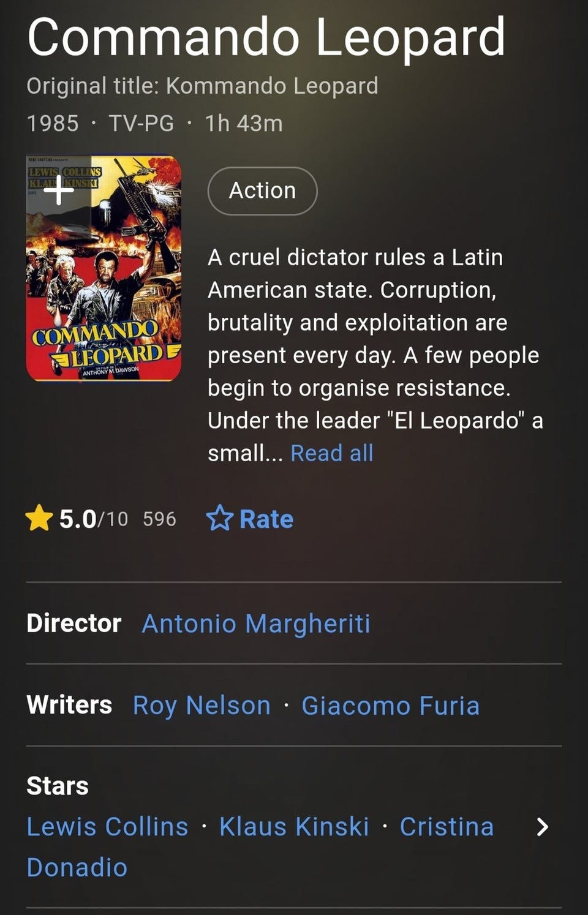Tap the Director section label

tap(73, 623)
